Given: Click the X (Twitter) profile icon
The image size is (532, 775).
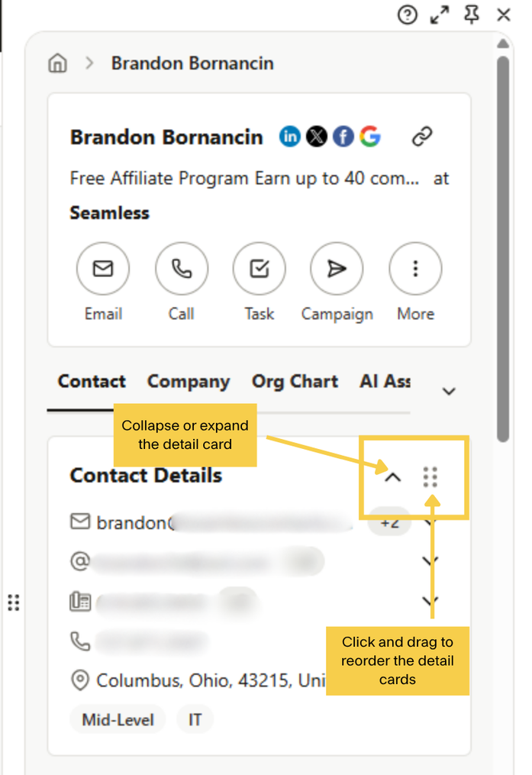Looking at the screenshot, I should 317,137.
